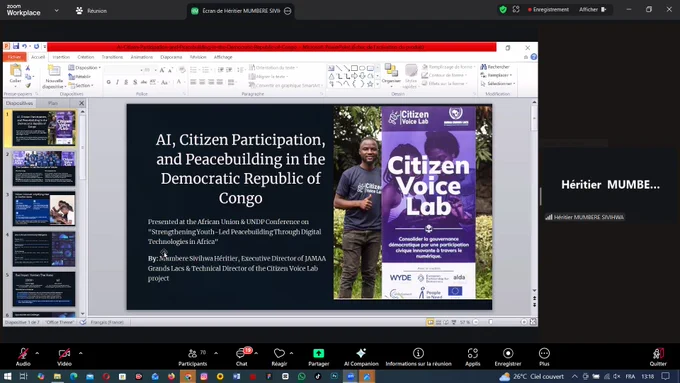
Task: Toggle Underline formatting (S)
Action: [126, 82]
